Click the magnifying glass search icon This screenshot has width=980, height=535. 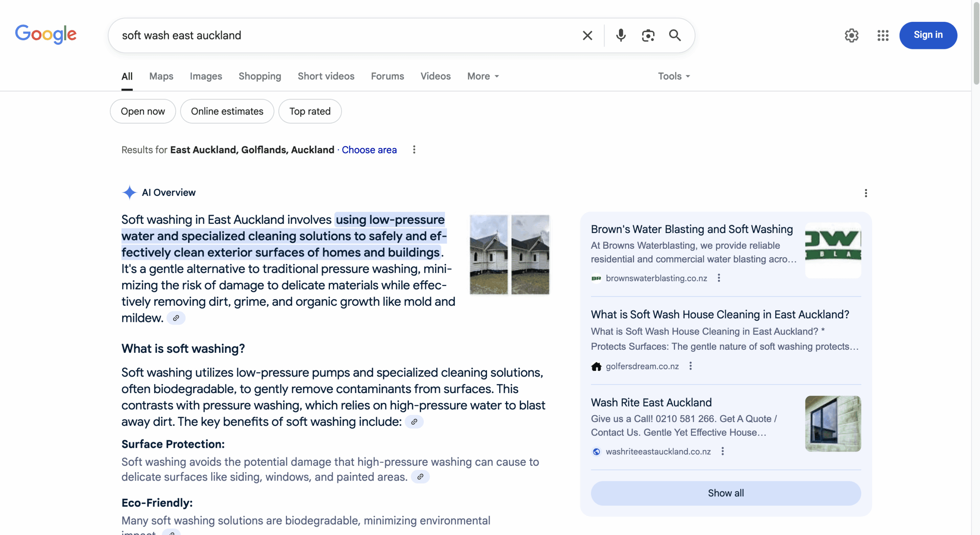point(675,36)
